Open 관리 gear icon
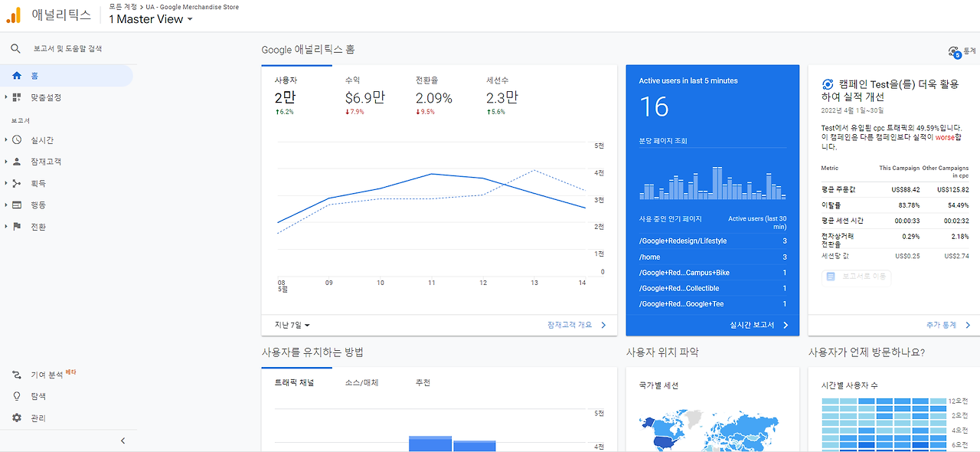 point(17,418)
